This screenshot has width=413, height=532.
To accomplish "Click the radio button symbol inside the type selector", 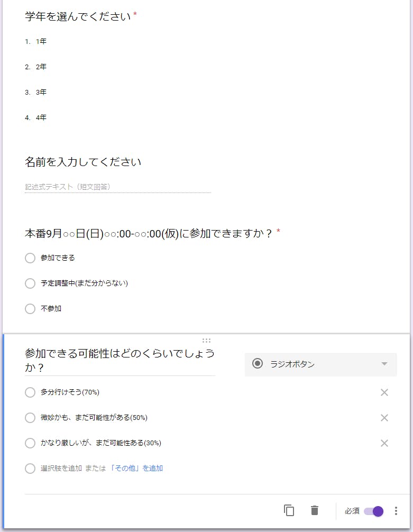I will coord(258,364).
